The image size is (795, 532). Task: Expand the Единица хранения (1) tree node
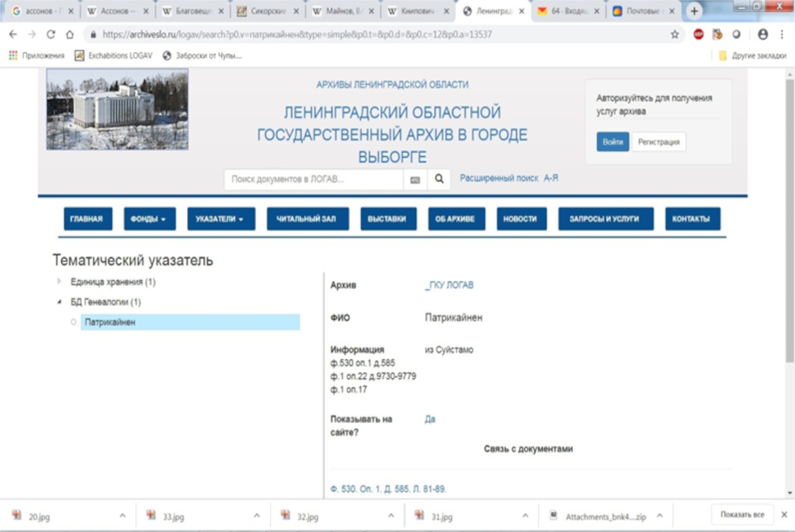59,281
